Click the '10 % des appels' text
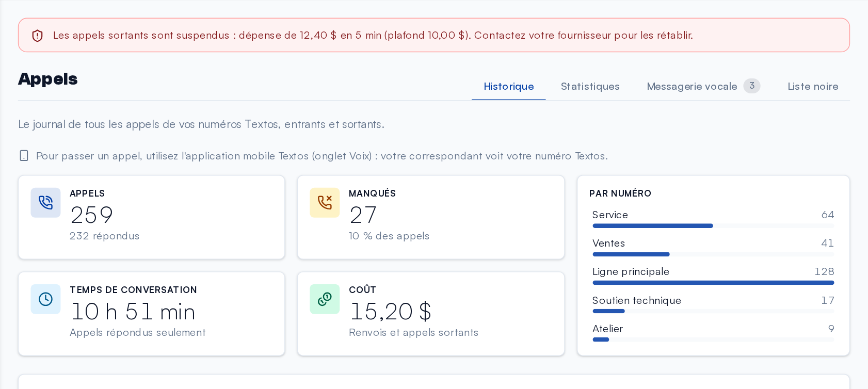The height and width of the screenshot is (389, 868). click(389, 236)
